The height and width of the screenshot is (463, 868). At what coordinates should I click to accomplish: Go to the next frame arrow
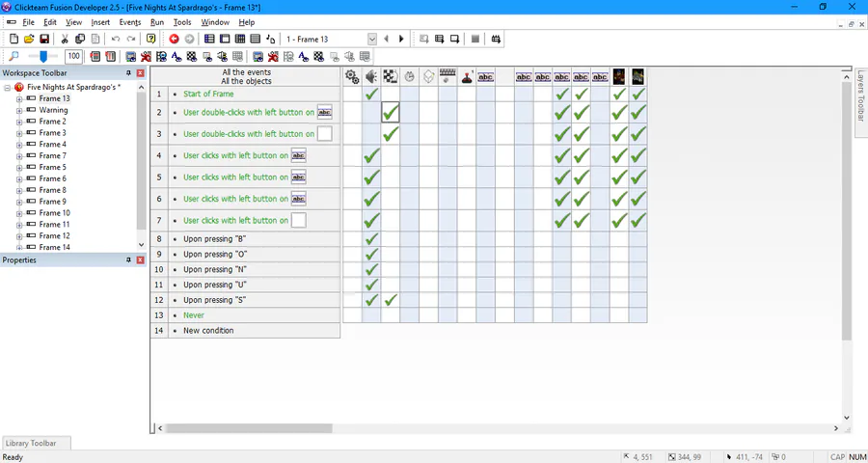pyautogui.click(x=401, y=39)
